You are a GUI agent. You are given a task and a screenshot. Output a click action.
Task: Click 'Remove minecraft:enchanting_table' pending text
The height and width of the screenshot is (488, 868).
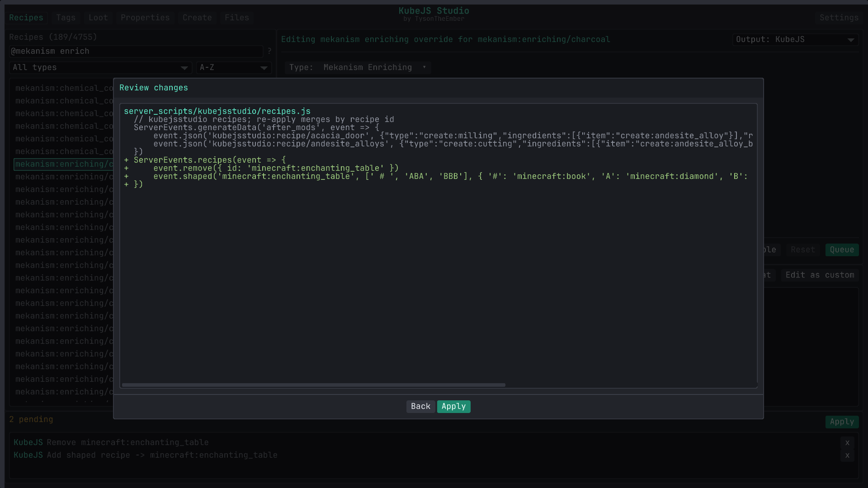click(x=127, y=443)
